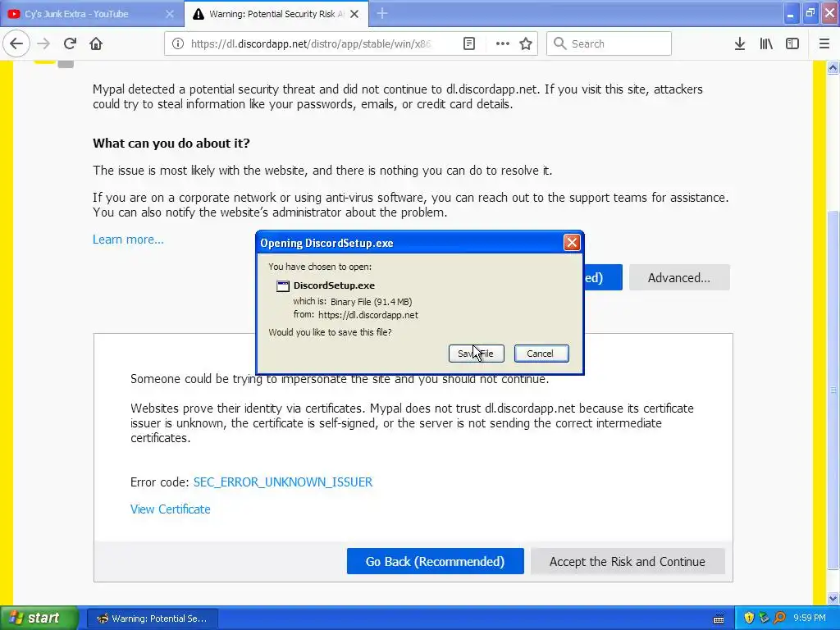Open a new tab with plus button
The width and height of the screenshot is (840, 630).
(x=382, y=13)
